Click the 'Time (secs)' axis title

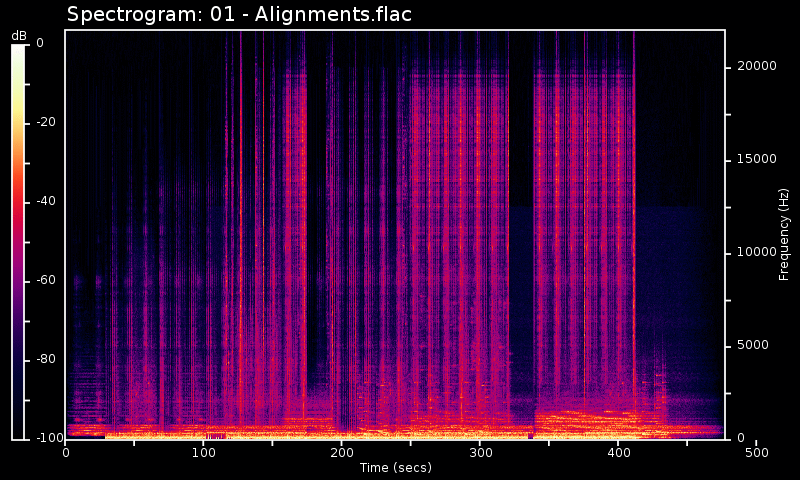394,468
